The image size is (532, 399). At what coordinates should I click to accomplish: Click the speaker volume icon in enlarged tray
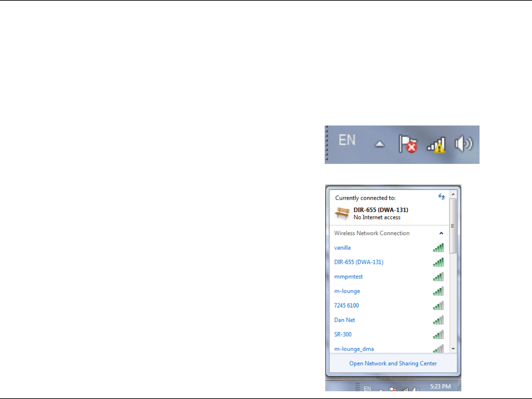[x=464, y=144]
